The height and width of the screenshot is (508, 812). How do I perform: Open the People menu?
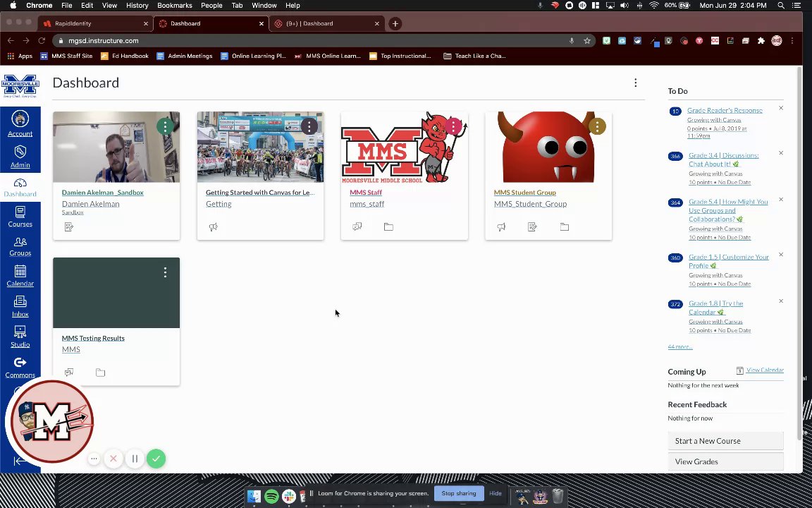[x=211, y=5]
